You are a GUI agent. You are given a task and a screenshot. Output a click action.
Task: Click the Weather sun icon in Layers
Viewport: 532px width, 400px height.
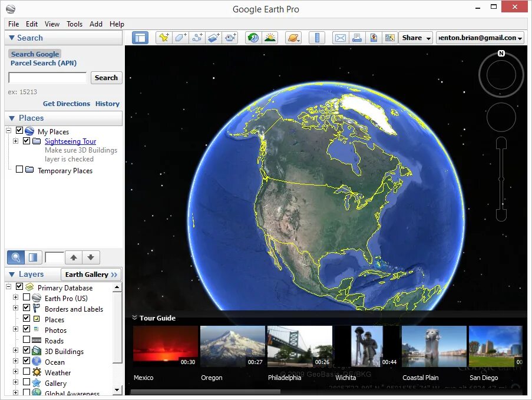click(37, 372)
